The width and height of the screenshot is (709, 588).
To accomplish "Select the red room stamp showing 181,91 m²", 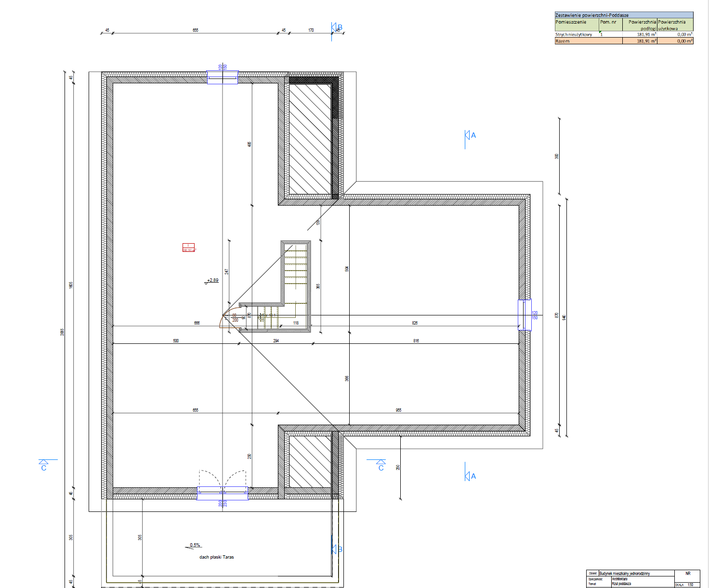I will (188, 248).
